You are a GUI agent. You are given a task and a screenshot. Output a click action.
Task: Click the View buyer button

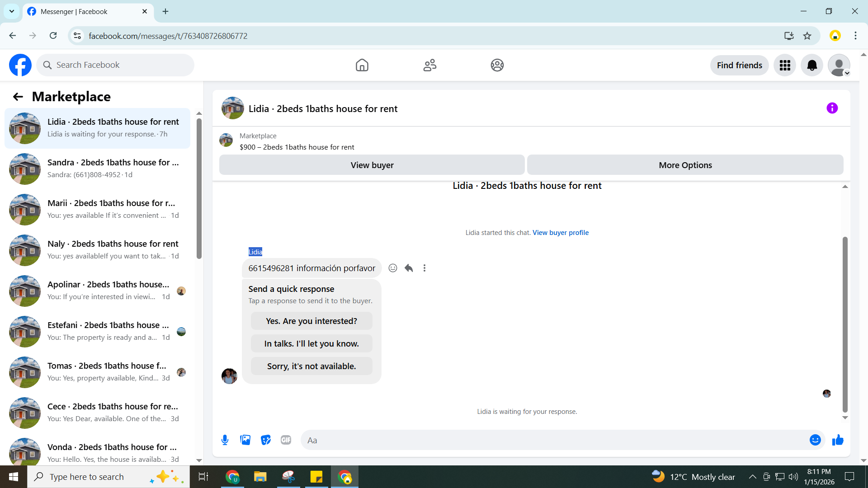pyautogui.click(x=372, y=165)
